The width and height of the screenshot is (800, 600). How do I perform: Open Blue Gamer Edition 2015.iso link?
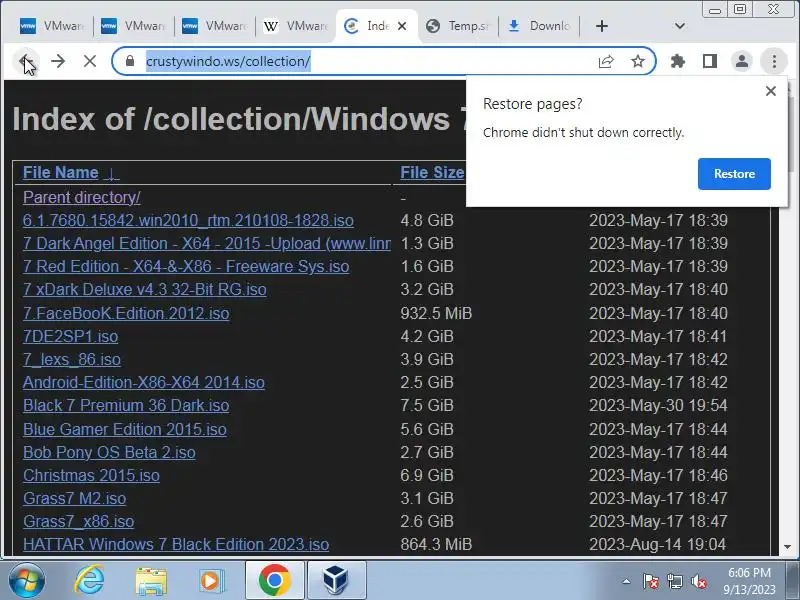pyautogui.click(x=124, y=430)
